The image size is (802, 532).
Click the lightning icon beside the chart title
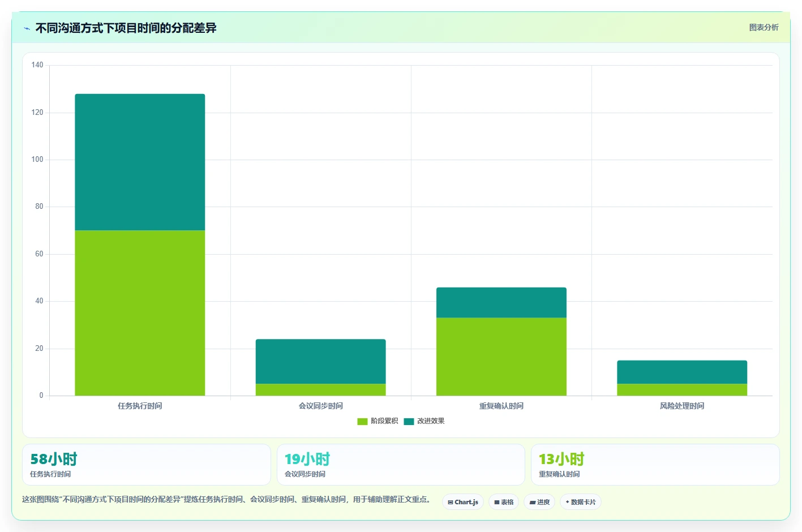[x=27, y=28]
